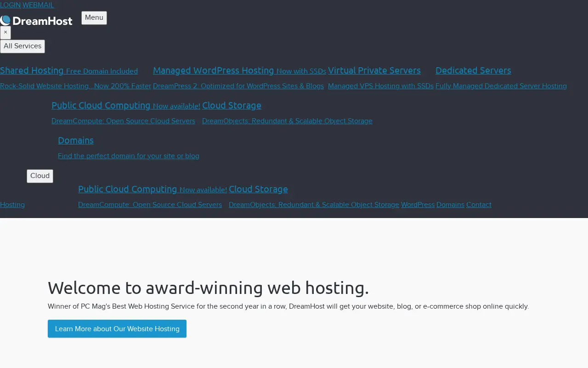This screenshot has width=588, height=368.
Task: Open Managed VPS Hosting with SSDs
Action: pos(381,86)
